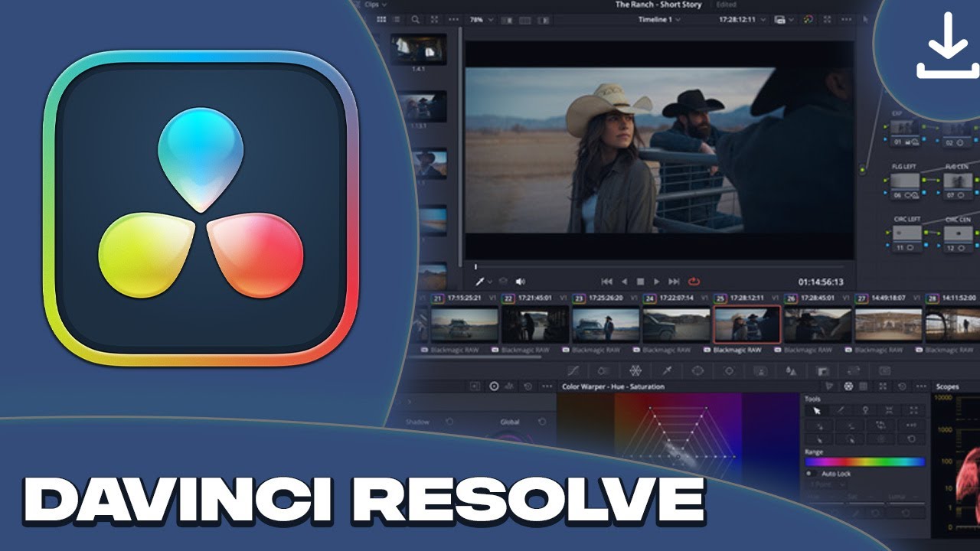Click the play reverse button
The height and width of the screenshot is (551, 980).
(625, 282)
